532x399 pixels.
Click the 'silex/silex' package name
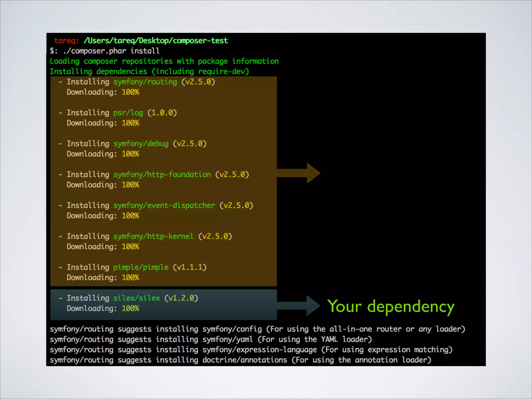tap(137, 298)
